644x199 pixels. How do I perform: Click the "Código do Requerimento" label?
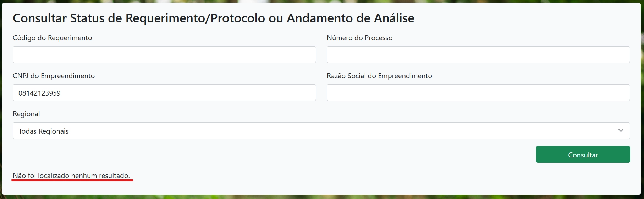coord(53,38)
